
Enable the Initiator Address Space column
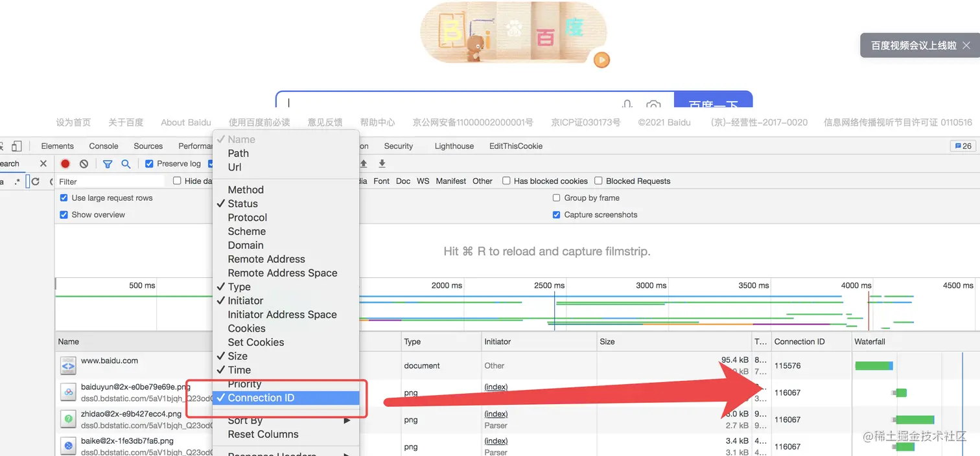pyautogui.click(x=286, y=315)
